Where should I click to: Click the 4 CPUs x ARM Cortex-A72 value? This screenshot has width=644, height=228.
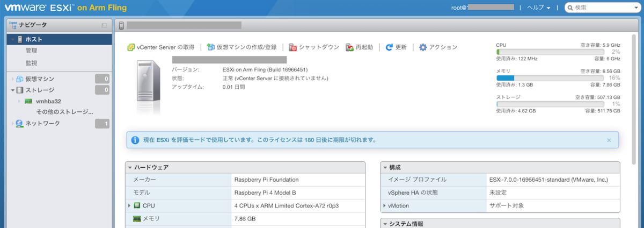pyautogui.click(x=287, y=205)
